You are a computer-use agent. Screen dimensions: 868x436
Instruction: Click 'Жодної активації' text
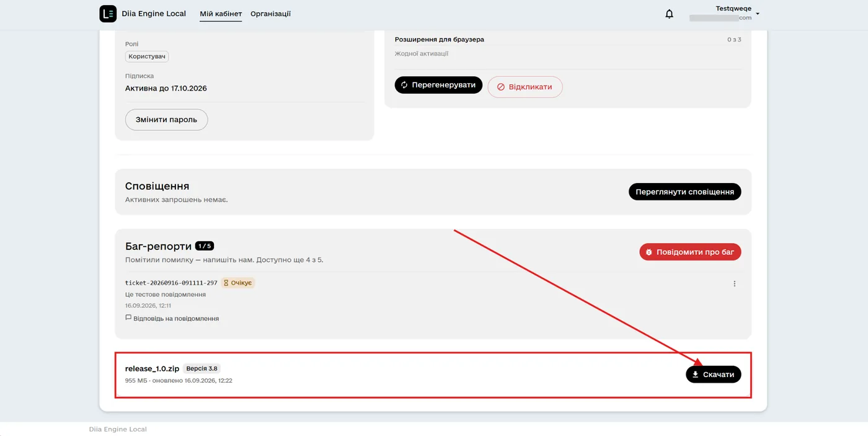pos(422,54)
